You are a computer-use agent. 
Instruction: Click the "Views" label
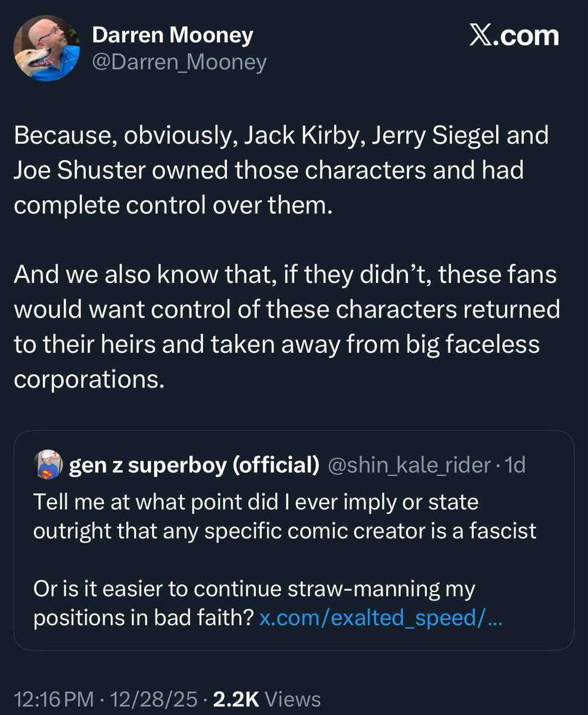click(x=292, y=700)
